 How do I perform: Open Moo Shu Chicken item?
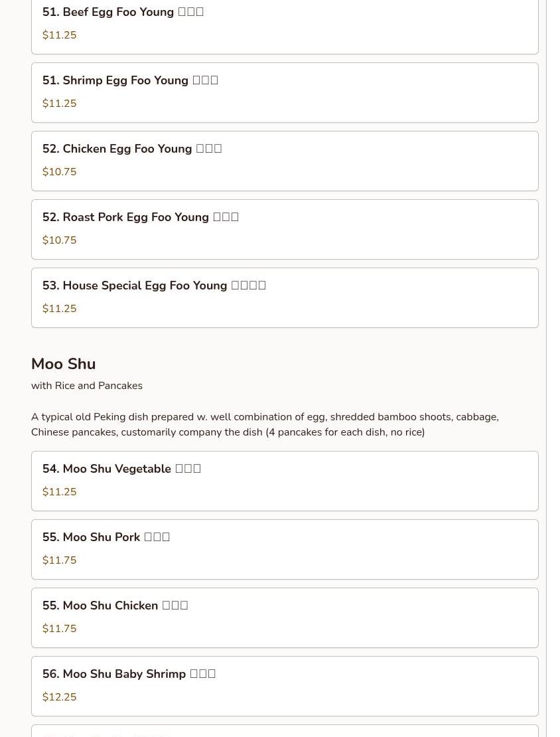coord(285,618)
